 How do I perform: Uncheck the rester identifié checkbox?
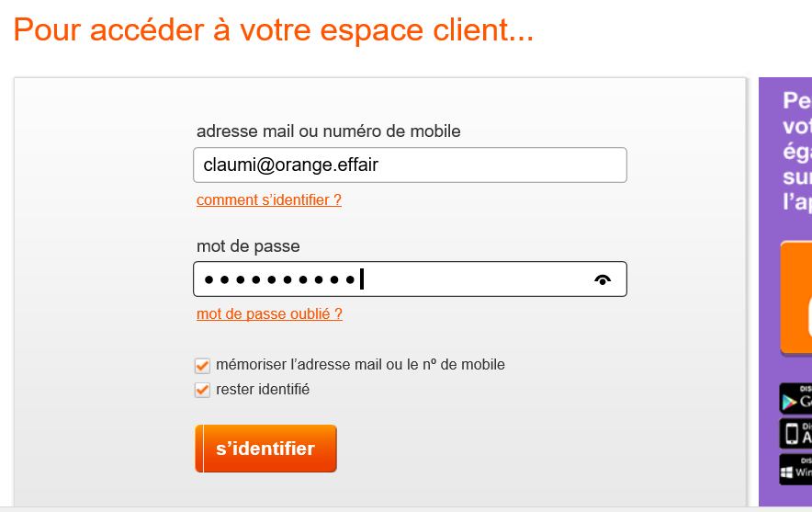203,391
